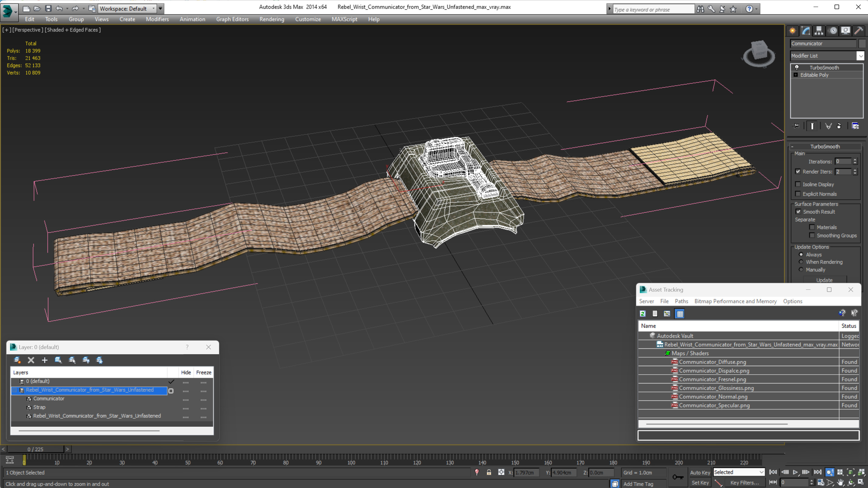The image size is (868, 488).
Task: Select Manually update option
Action: pyautogui.click(x=801, y=269)
